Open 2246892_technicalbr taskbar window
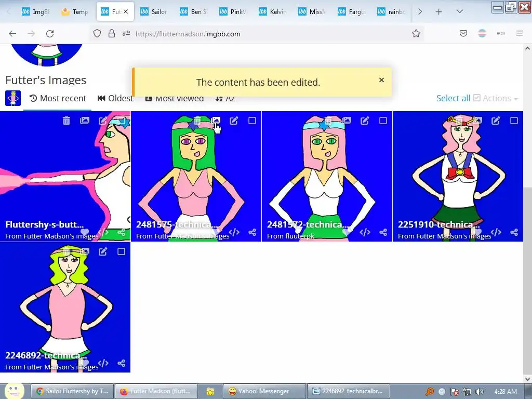The width and height of the screenshot is (532, 399). click(x=348, y=391)
